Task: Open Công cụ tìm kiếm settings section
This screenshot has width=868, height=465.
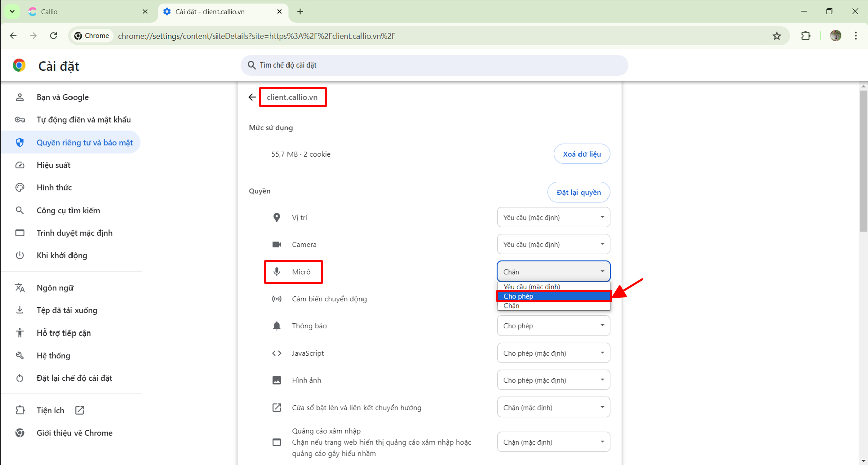Action: [70, 211]
